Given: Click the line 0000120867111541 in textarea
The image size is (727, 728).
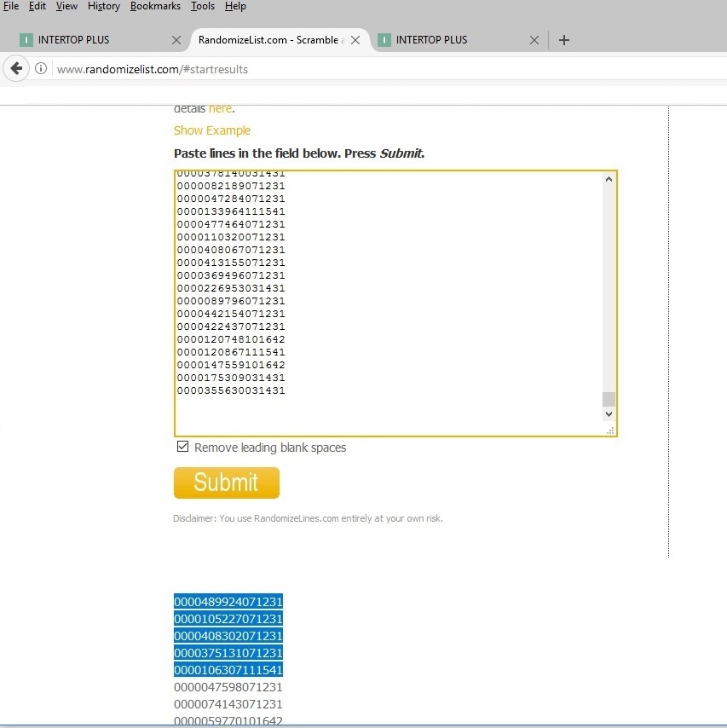Looking at the screenshot, I should coord(231,352).
